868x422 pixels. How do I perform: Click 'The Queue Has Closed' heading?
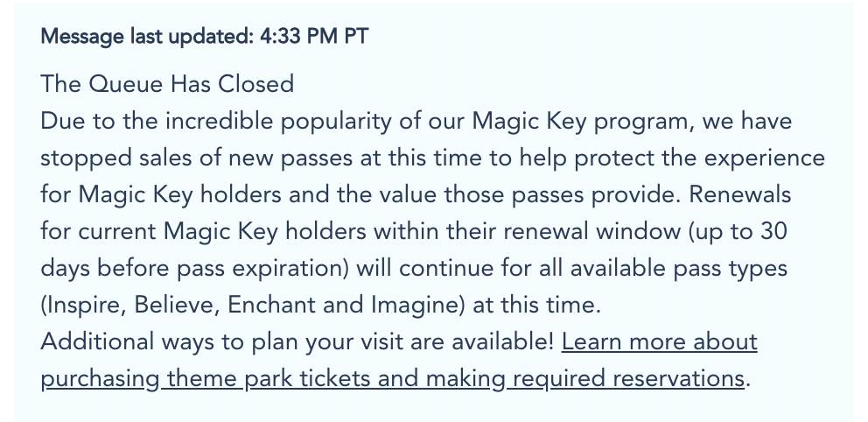coord(167,84)
